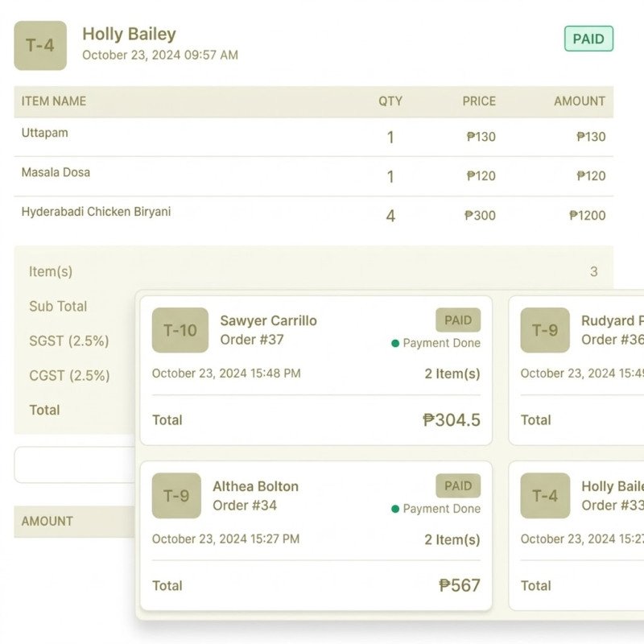Click the ₱567 total amount

click(460, 586)
